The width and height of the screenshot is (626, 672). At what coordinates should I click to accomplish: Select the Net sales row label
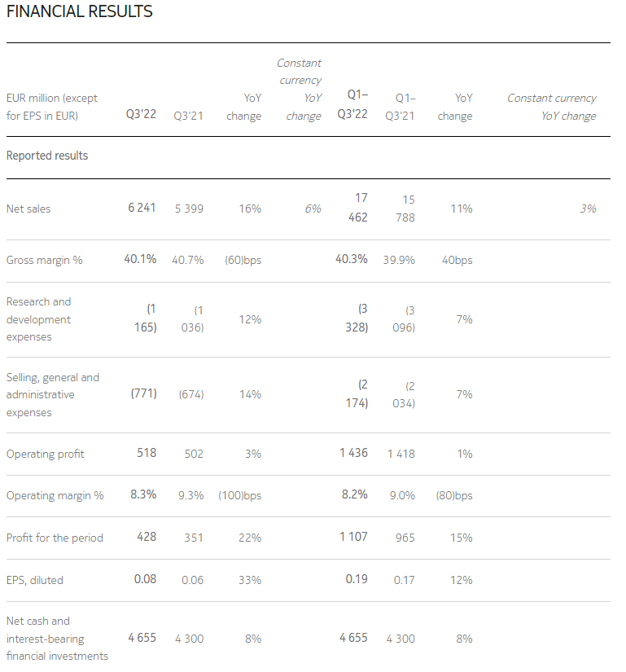tap(28, 209)
